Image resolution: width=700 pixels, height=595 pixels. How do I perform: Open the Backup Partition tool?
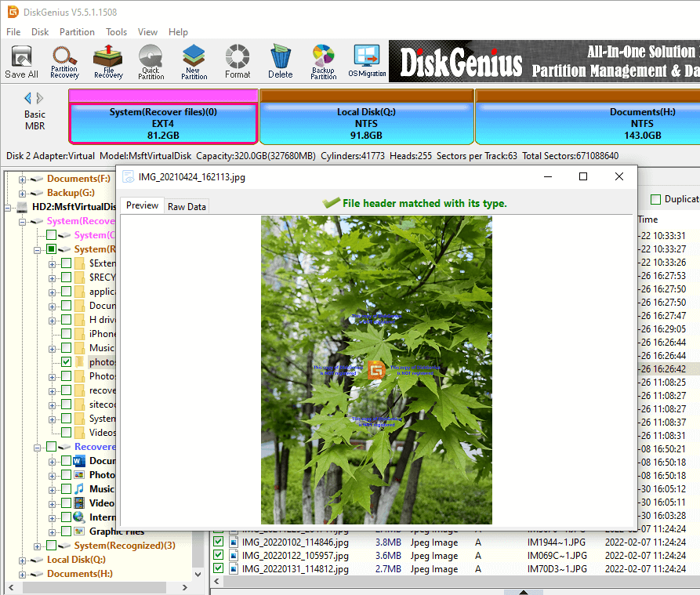click(x=323, y=61)
